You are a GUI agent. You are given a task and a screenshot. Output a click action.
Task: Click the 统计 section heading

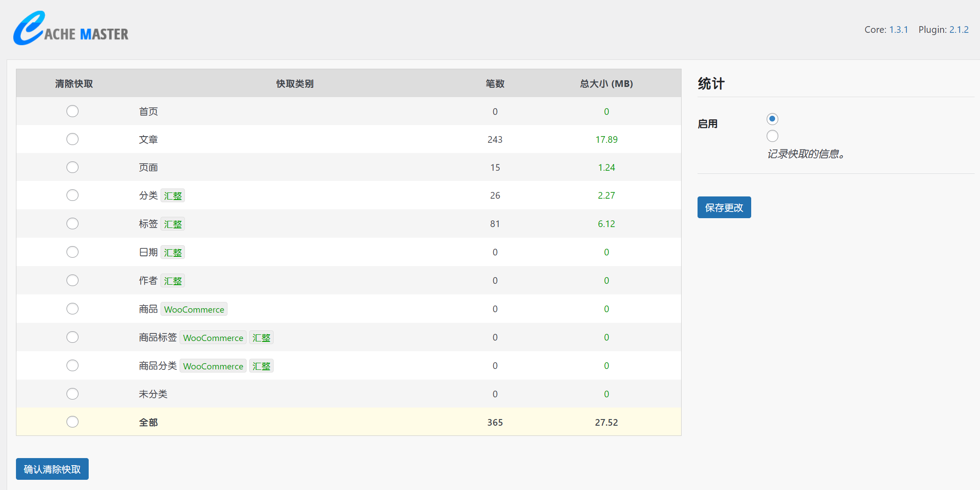(711, 83)
